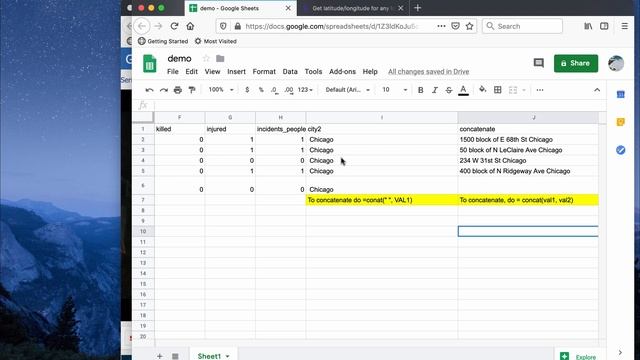Open the View menu

pyautogui.click(x=212, y=71)
